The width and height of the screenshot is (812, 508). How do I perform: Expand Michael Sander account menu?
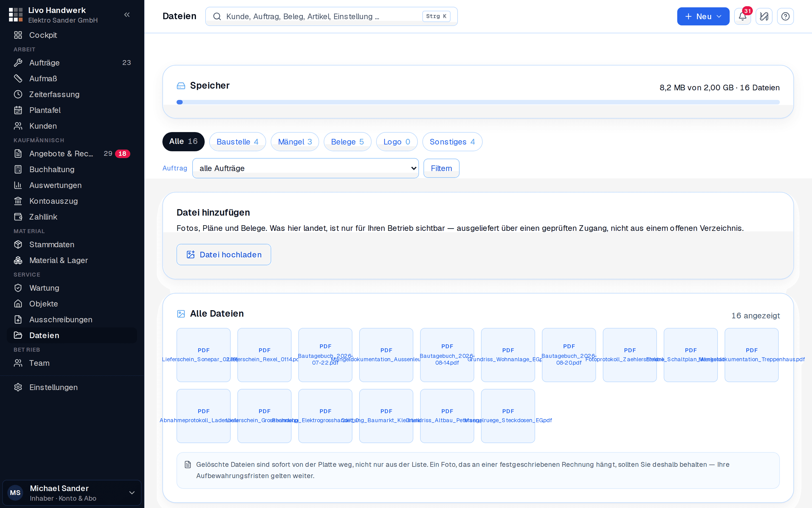click(72, 492)
